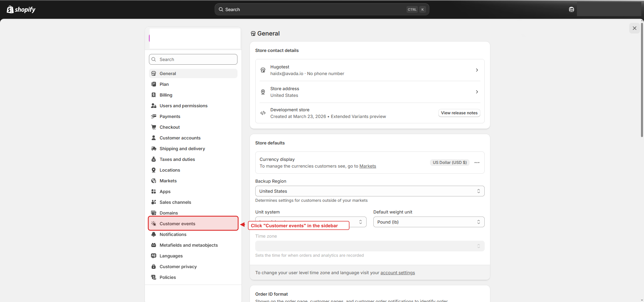Click the Shopify logo in top bar
The image size is (644, 302).
pos(21,9)
